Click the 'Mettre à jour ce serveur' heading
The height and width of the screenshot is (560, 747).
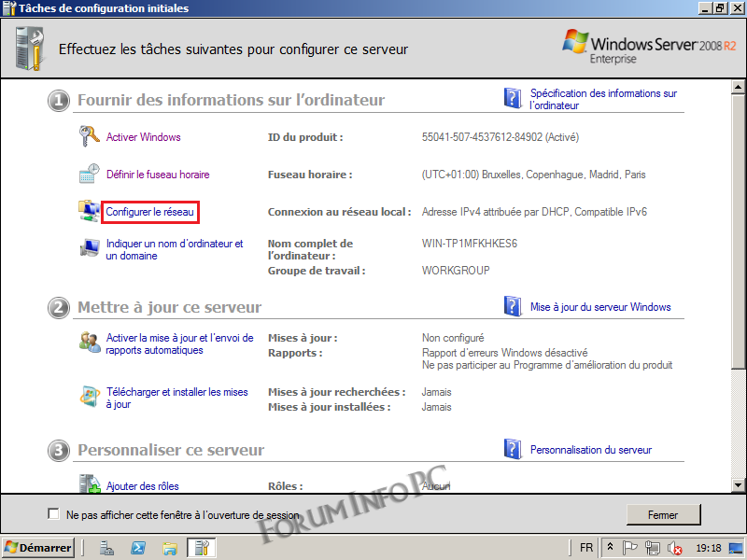[170, 308]
